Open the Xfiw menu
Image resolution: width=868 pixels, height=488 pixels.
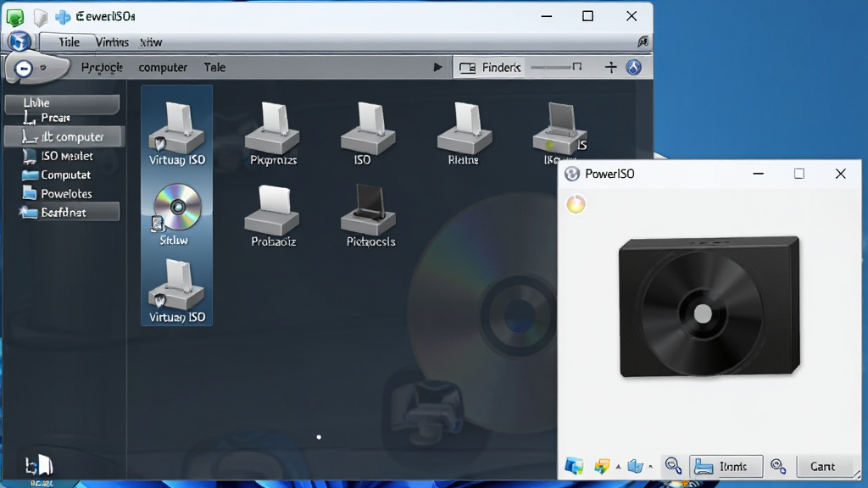pyautogui.click(x=151, y=42)
